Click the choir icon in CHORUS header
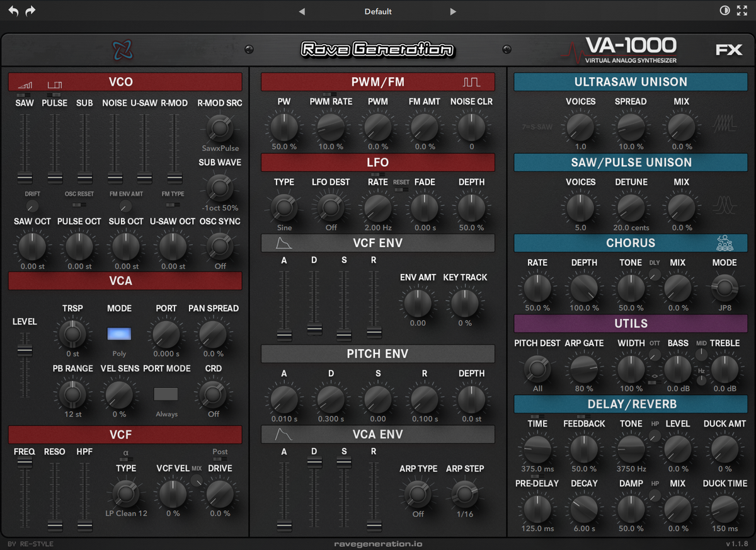 (724, 243)
